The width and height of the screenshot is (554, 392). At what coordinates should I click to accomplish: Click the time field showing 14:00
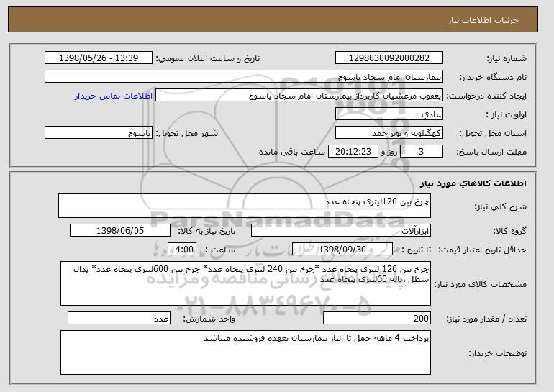pos(182,250)
